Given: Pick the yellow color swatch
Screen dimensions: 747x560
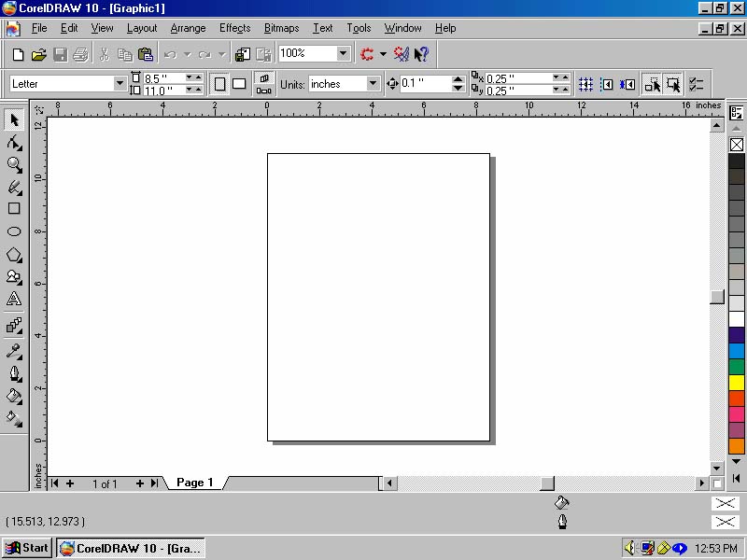Looking at the screenshot, I should [737, 383].
